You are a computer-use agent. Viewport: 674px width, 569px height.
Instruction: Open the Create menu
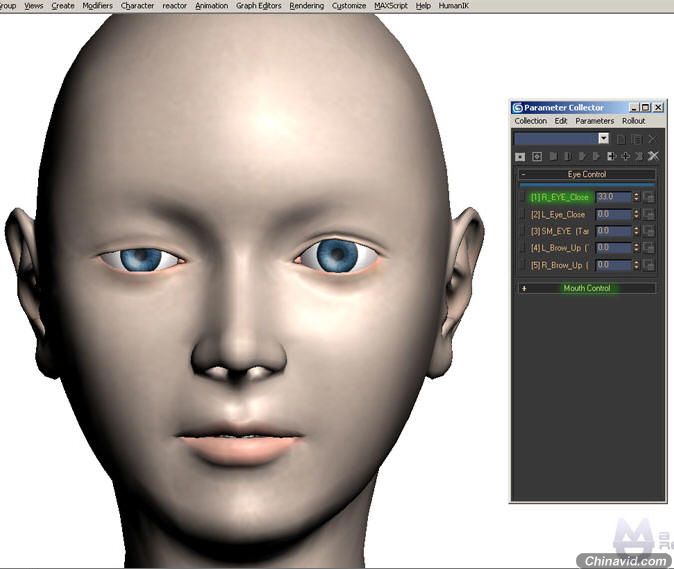(x=63, y=6)
